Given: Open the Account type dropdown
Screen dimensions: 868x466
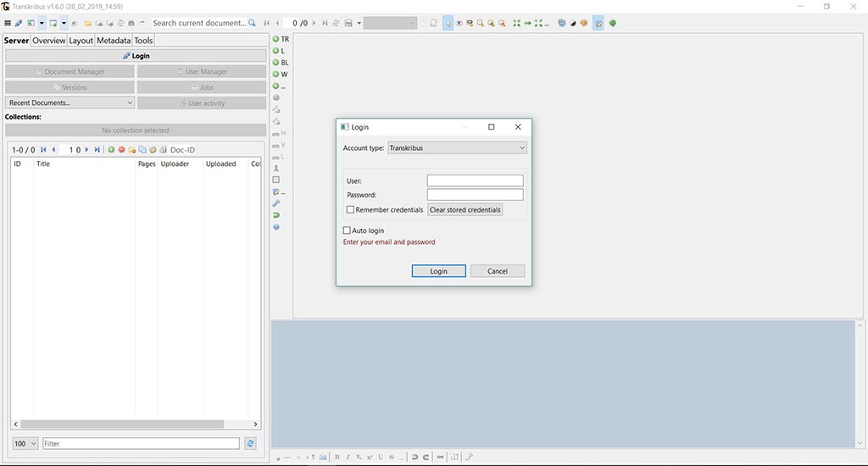Looking at the screenshot, I should tap(457, 147).
